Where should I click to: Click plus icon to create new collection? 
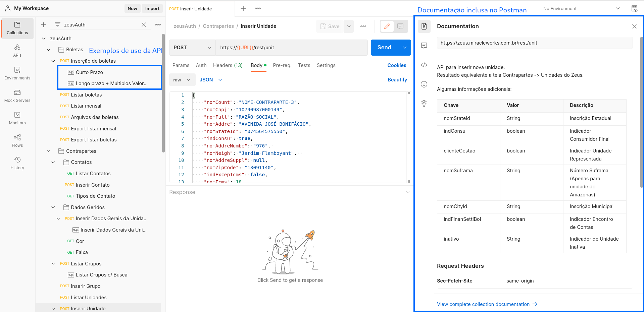[x=44, y=25]
